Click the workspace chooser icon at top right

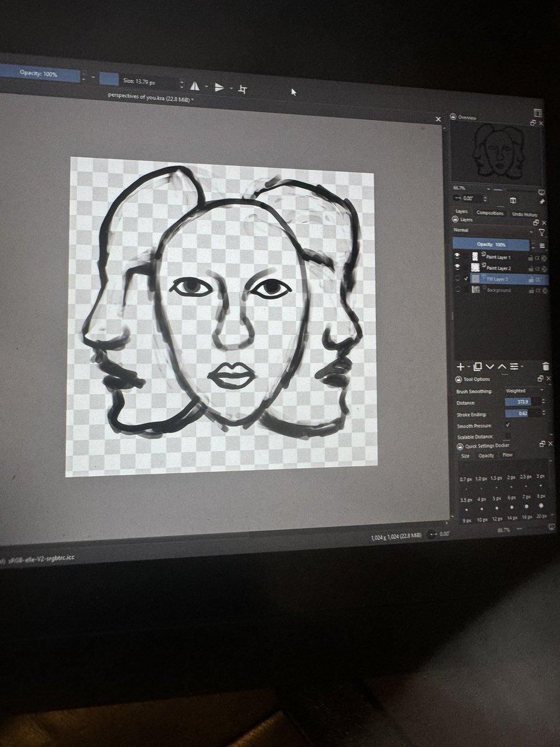[x=538, y=113]
